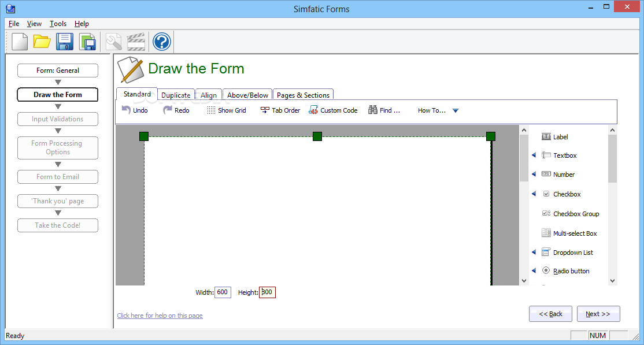The width and height of the screenshot is (644, 345).
Task: Add a Number field element
Action: 558,174
